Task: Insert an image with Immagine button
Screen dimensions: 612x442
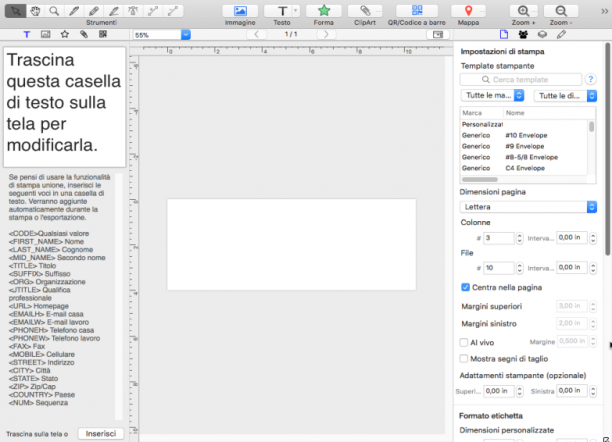Action: pyautogui.click(x=240, y=11)
